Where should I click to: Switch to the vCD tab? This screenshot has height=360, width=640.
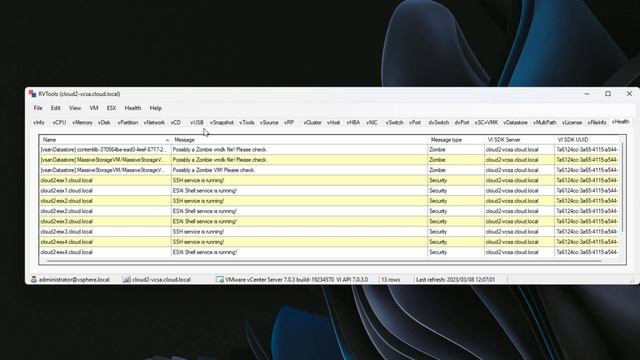[x=176, y=122]
